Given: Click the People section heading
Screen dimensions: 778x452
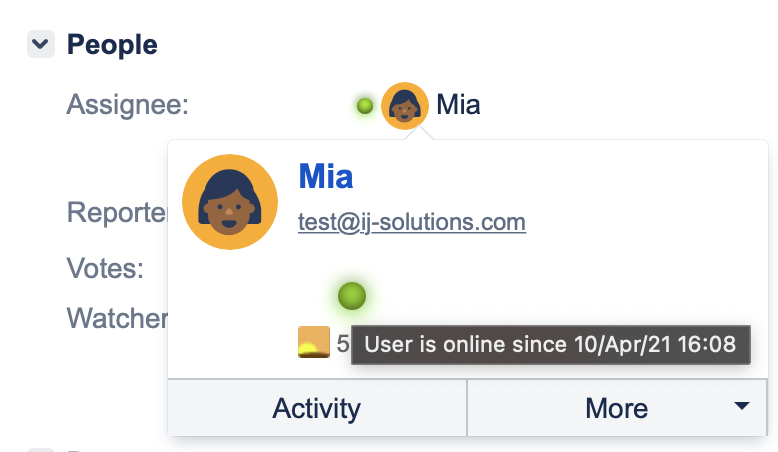Looking at the screenshot, I should coord(111,44).
